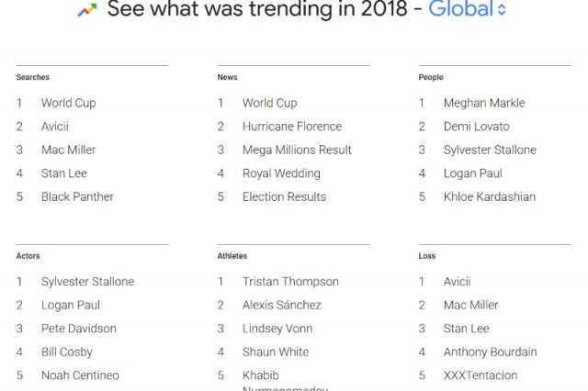Select Mega Millions Result news entry

click(297, 150)
